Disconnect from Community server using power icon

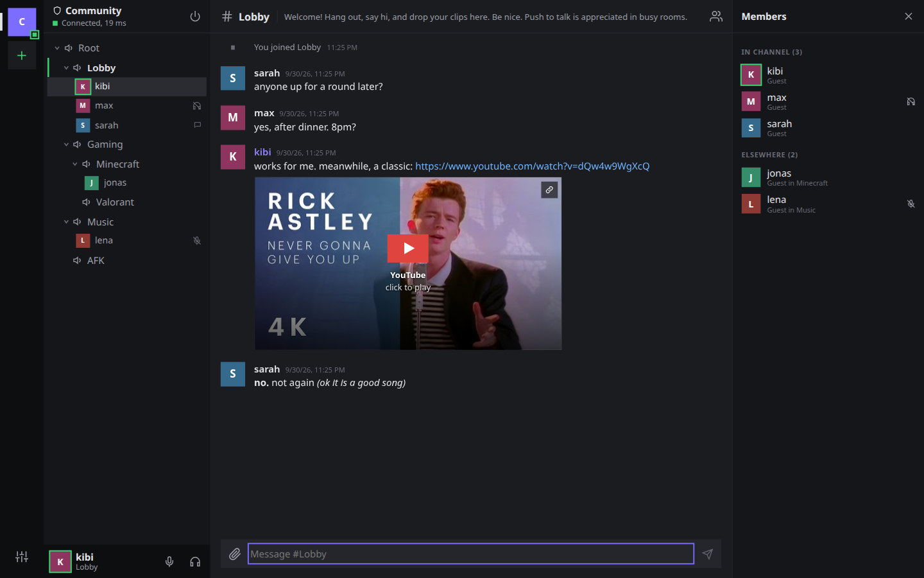pos(195,17)
